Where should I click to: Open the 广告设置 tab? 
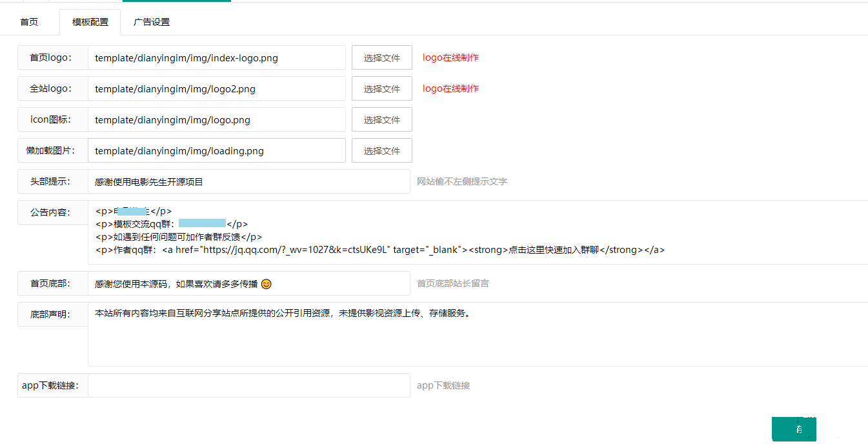152,22
